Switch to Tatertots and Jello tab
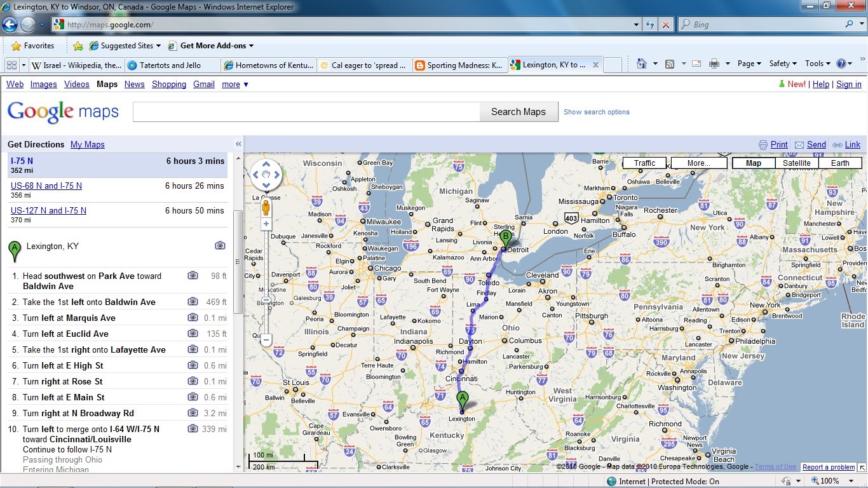 point(172,65)
